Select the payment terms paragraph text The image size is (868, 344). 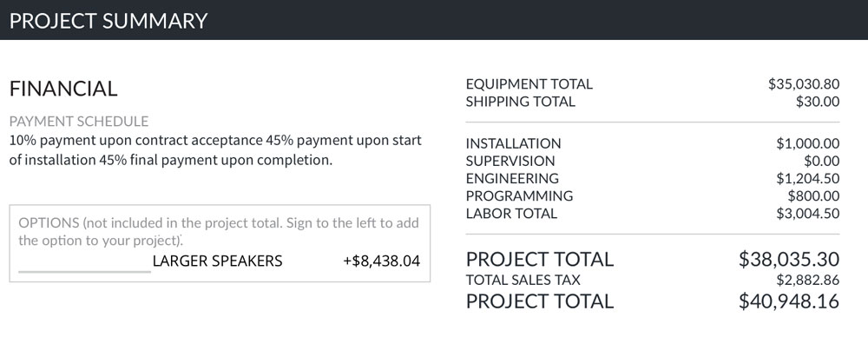(215, 150)
